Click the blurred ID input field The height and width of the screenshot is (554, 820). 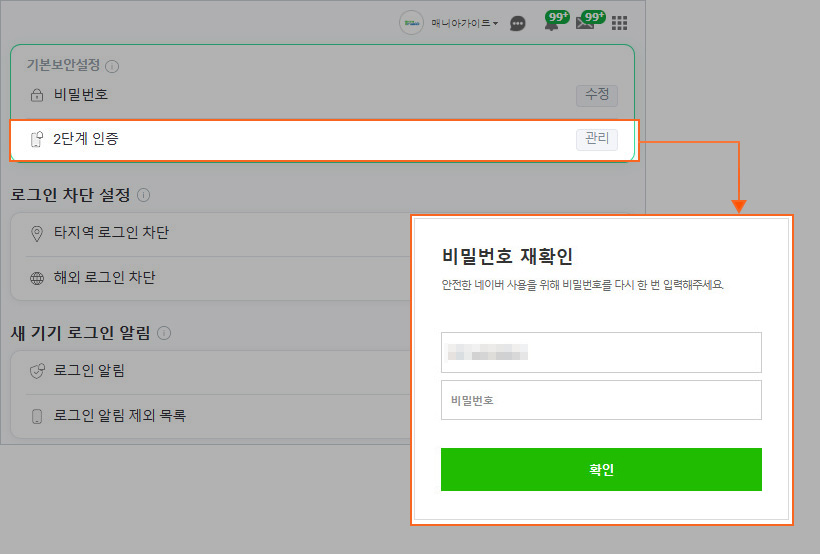[x=601, y=353]
